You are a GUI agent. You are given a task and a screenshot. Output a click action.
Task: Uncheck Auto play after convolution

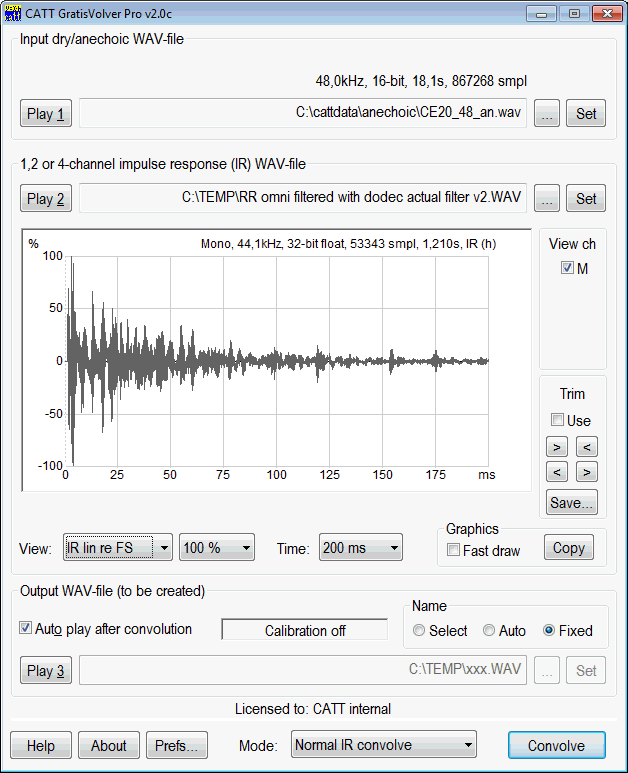tap(26, 629)
